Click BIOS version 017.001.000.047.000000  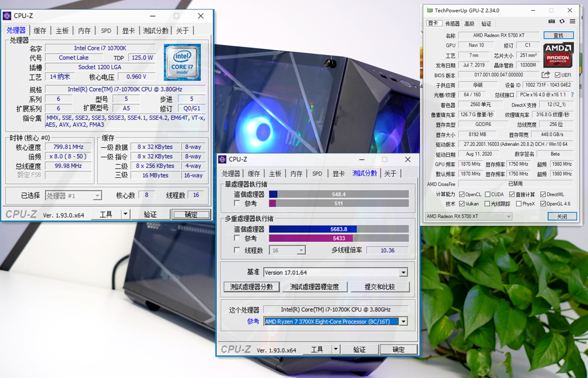[x=499, y=75]
